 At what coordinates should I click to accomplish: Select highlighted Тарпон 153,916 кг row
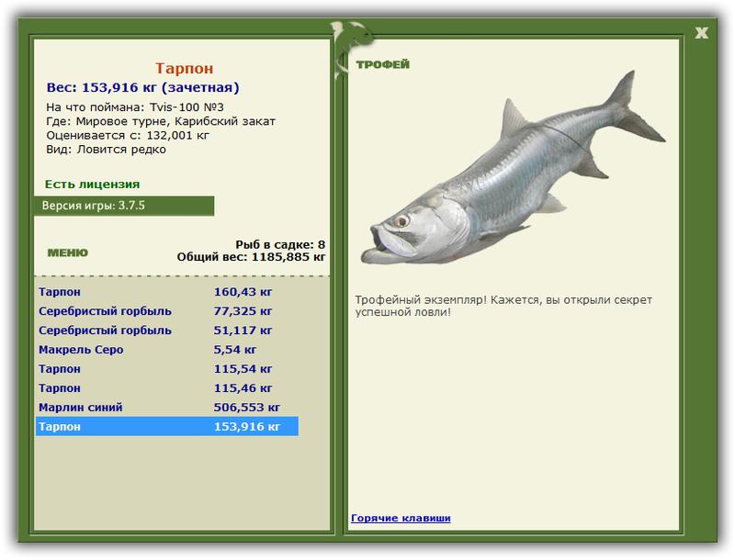coord(167,426)
